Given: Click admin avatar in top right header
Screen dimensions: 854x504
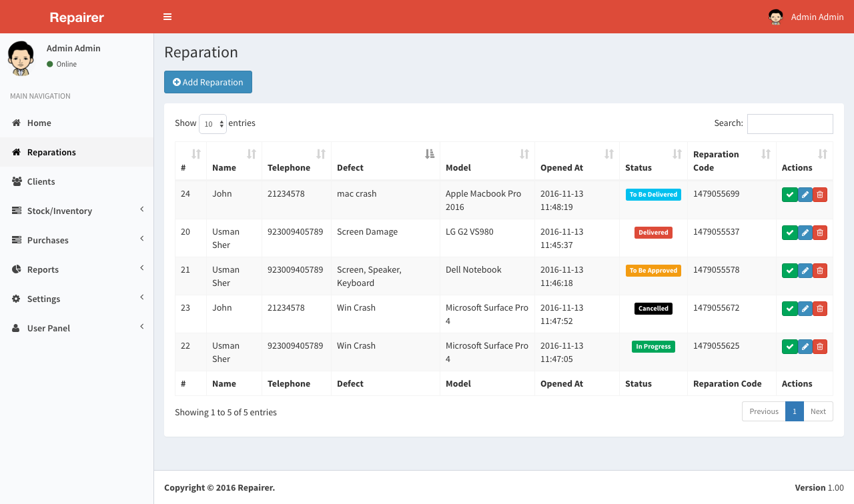Looking at the screenshot, I should click(x=775, y=17).
